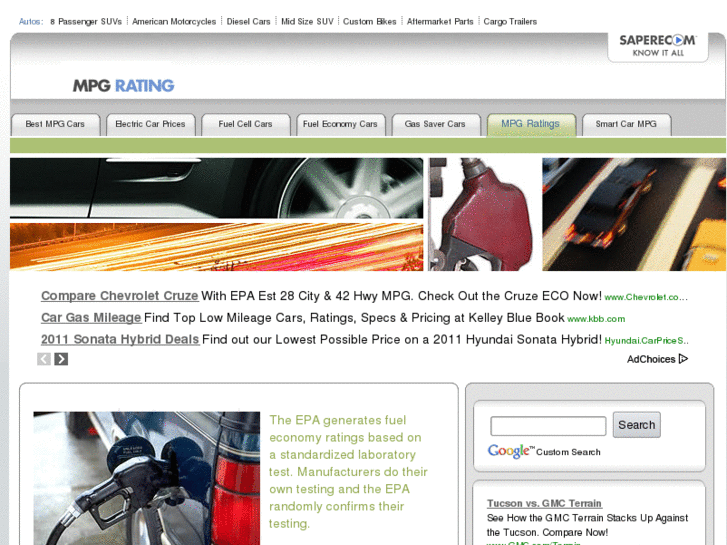Image resolution: width=727 pixels, height=545 pixels.
Task: Click the orange light streaks banner image
Action: (x=217, y=247)
